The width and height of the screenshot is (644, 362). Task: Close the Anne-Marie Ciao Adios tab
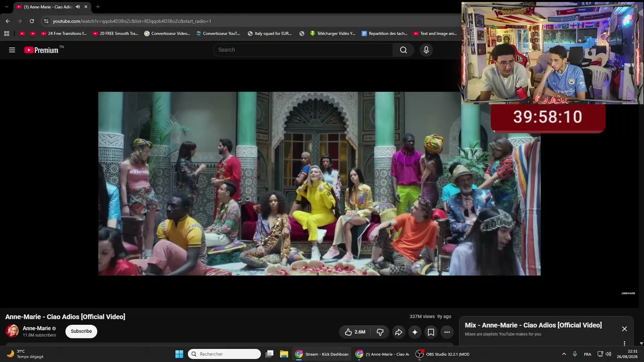[x=86, y=7]
